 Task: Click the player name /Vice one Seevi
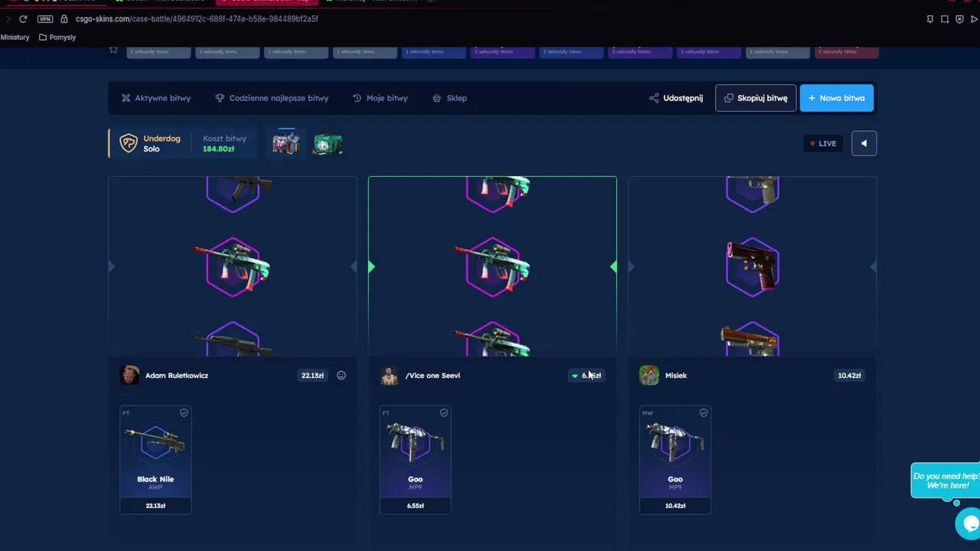click(433, 375)
